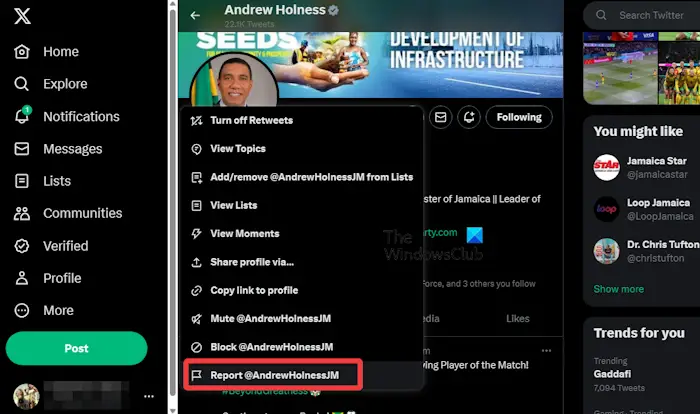Click the Mute crossed speaker icon
The width and height of the screenshot is (700, 414).
click(196, 319)
